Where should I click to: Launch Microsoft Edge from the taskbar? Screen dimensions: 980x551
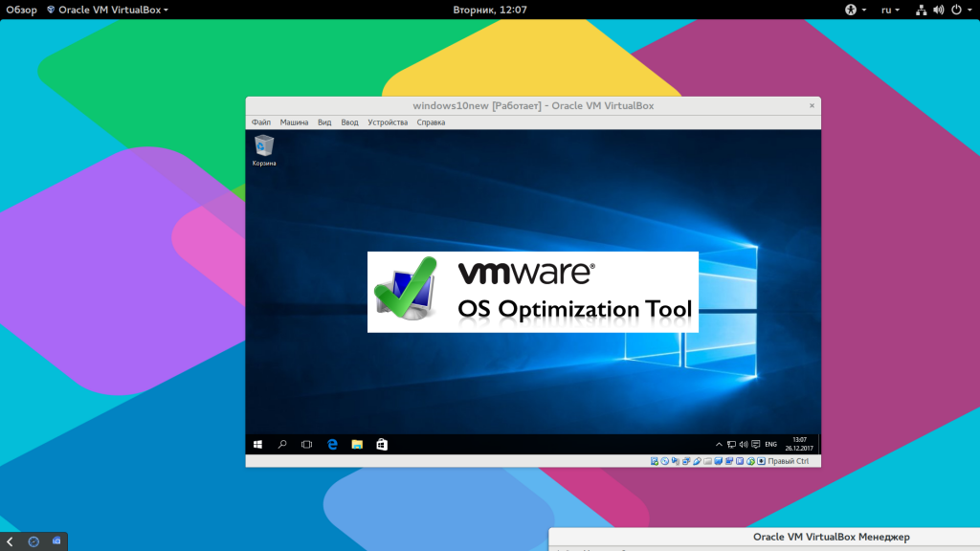coord(332,445)
